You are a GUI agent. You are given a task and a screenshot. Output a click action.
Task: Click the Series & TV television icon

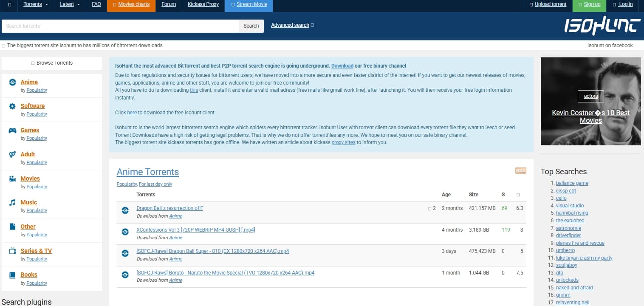(x=13, y=251)
